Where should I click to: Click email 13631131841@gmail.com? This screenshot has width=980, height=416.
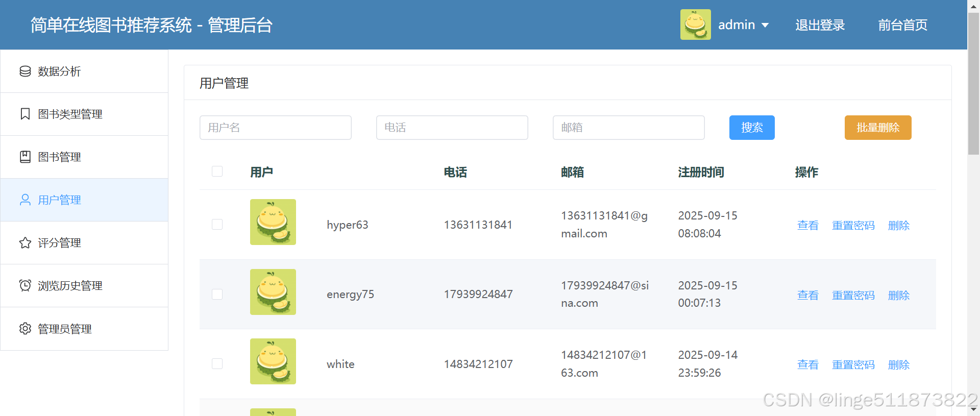coord(604,225)
